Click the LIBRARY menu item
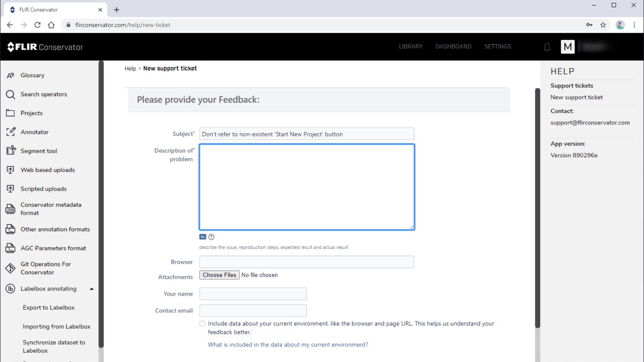Viewport: 644px width, 362px height. click(411, 46)
